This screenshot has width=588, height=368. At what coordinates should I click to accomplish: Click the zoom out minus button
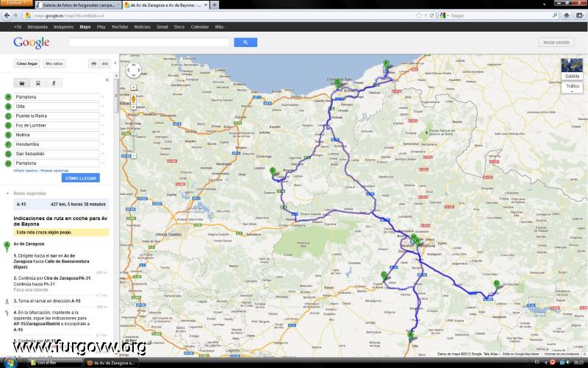pyautogui.click(x=134, y=156)
